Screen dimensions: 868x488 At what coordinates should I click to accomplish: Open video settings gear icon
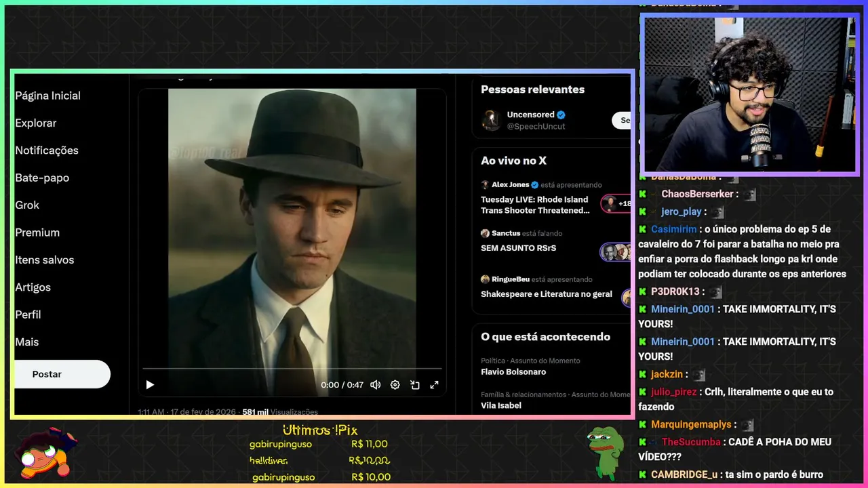tap(395, 385)
